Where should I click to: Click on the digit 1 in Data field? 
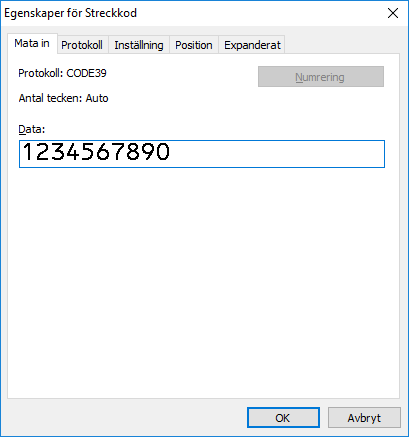click(28, 152)
